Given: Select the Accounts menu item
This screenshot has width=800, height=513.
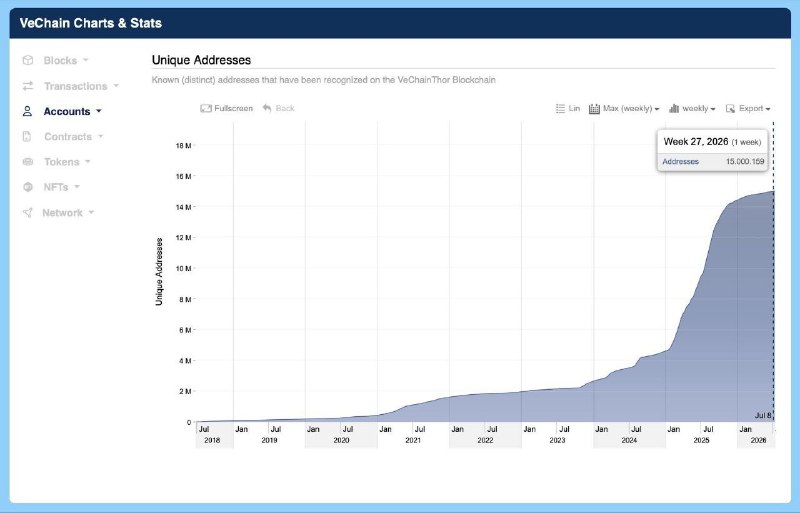Looking at the screenshot, I should click(x=67, y=111).
